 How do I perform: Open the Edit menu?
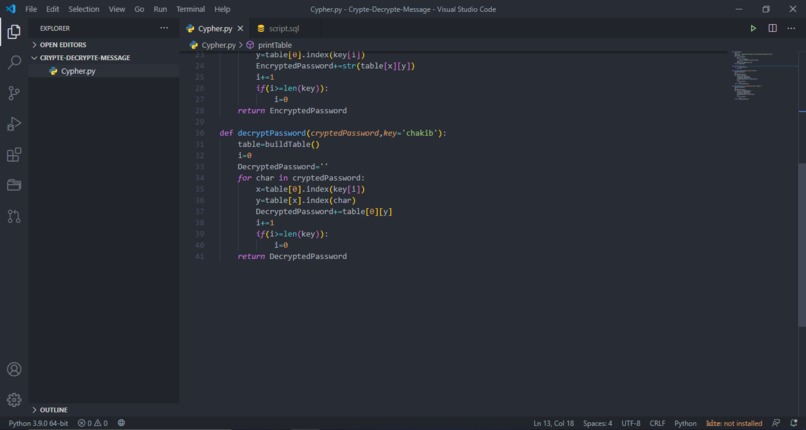point(52,9)
